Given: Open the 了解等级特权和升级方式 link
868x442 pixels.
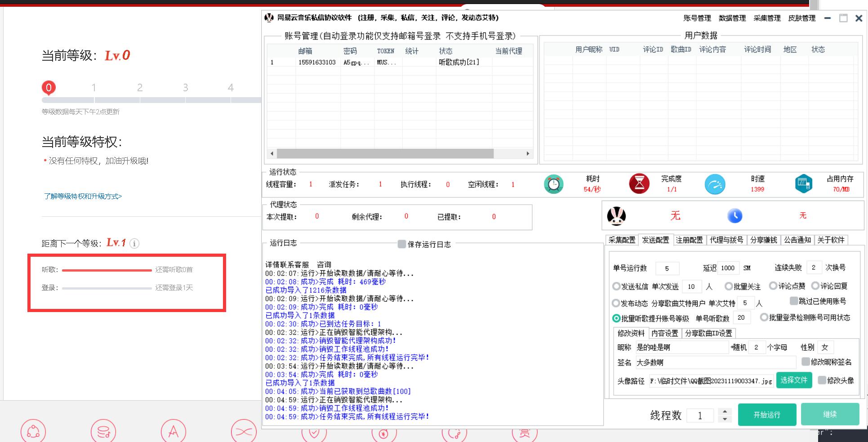Looking at the screenshot, I should (x=83, y=196).
